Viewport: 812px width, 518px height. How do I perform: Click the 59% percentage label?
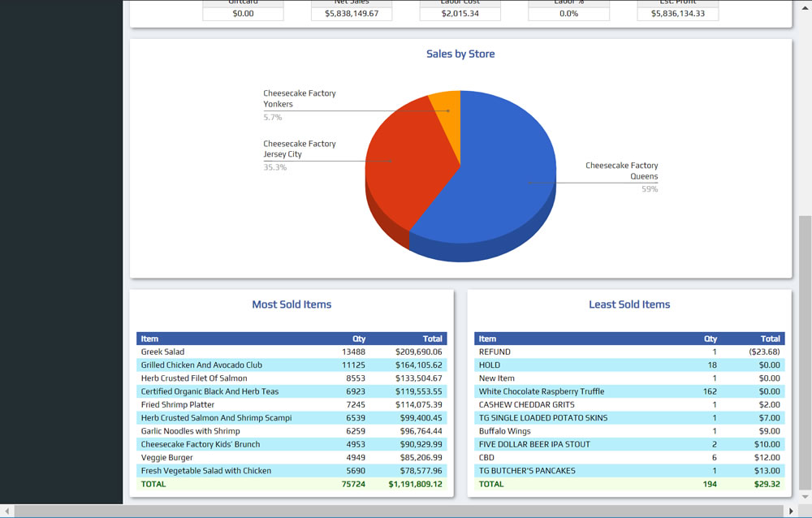pyautogui.click(x=650, y=189)
